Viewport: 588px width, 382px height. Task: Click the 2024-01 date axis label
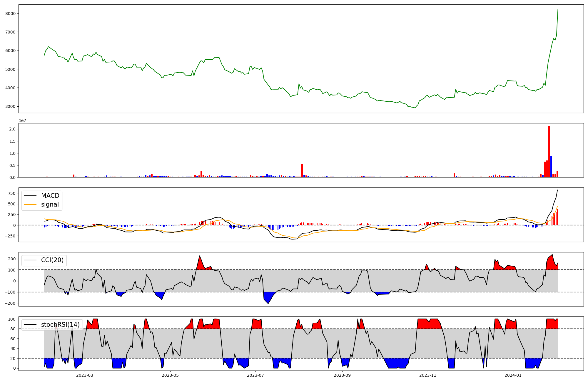(513, 375)
